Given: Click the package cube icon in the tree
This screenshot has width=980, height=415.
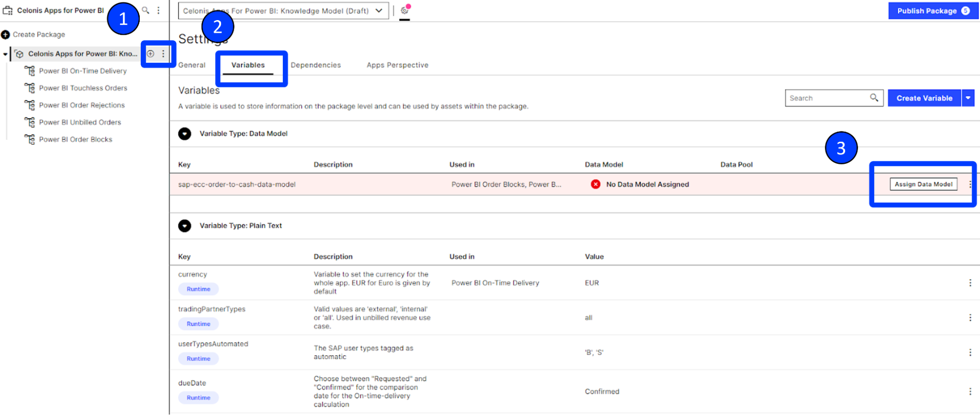Looking at the screenshot, I should (x=20, y=54).
